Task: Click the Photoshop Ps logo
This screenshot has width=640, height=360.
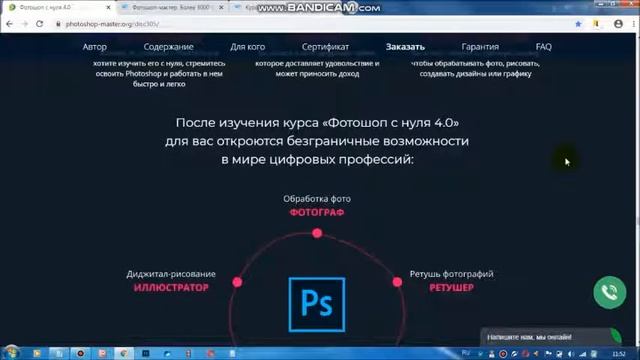Action: point(317,304)
